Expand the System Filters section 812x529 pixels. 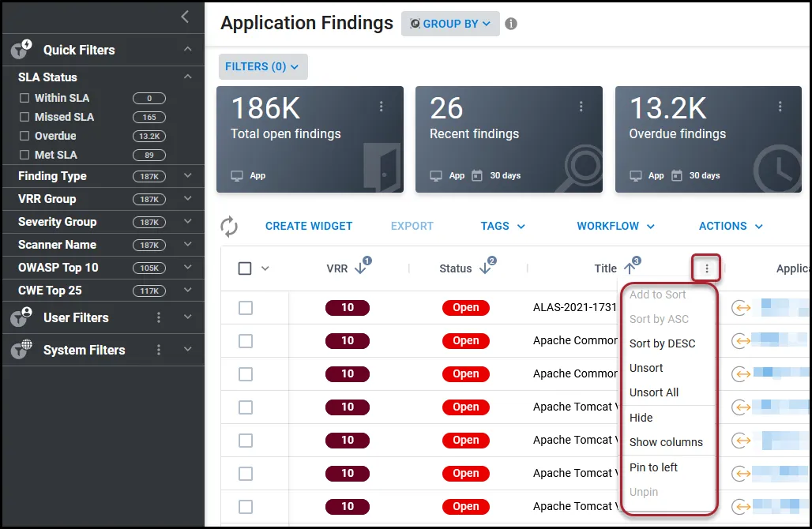(188, 350)
